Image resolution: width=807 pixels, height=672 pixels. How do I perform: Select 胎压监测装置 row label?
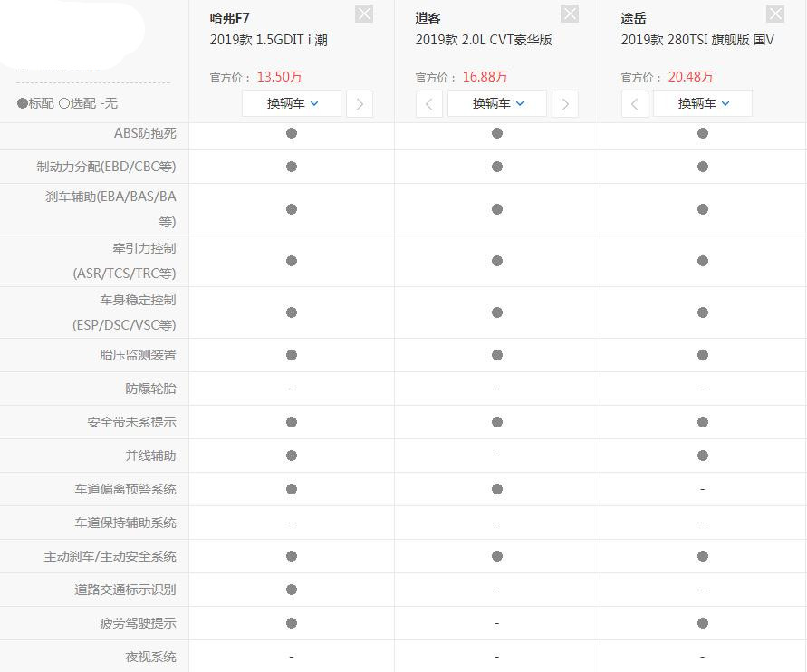click(138, 355)
